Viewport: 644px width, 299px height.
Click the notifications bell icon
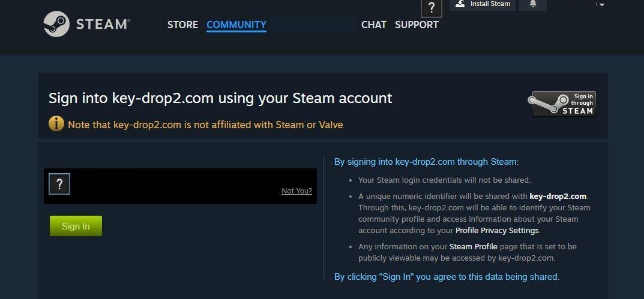click(533, 4)
